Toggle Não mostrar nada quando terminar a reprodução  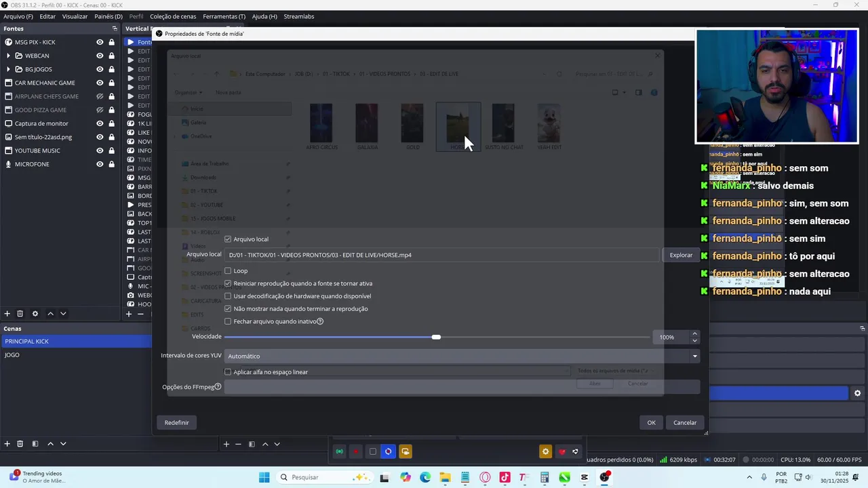[228, 308]
